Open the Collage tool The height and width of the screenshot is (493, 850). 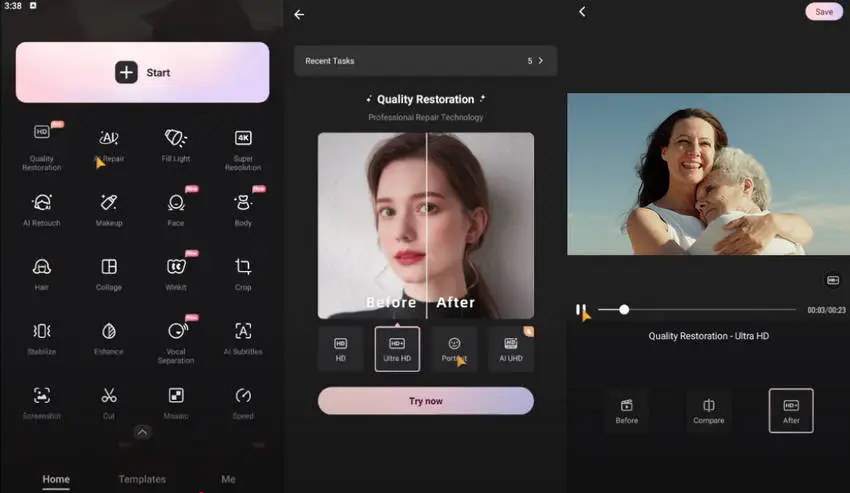(x=109, y=272)
